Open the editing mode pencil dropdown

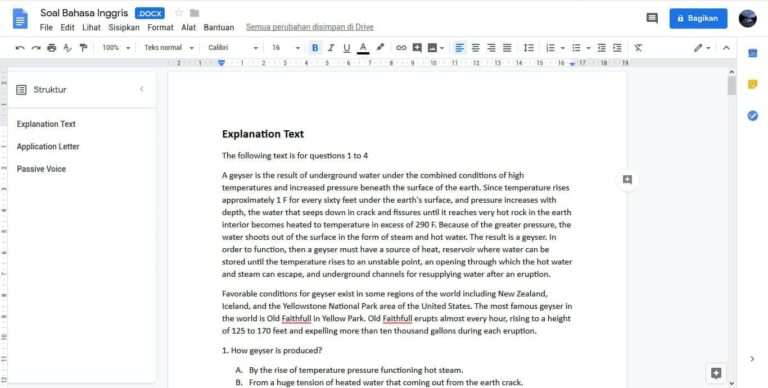click(x=702, y=48)
